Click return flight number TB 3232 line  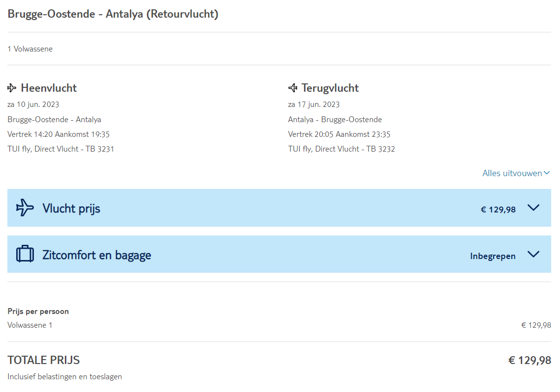(341, 149)
